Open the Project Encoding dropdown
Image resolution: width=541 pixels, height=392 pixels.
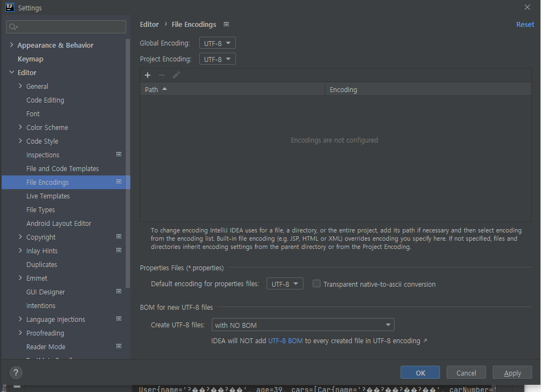[217, 59]
